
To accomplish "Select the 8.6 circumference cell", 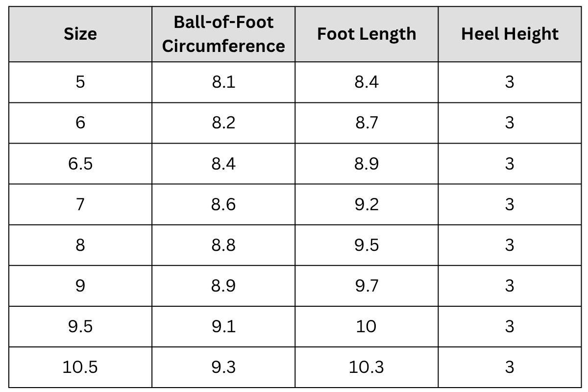I will [x=223, y=204].
